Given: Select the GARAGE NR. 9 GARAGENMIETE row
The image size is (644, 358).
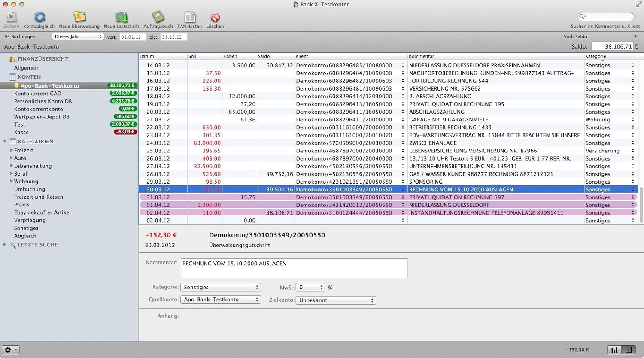Looking at the screenshot, I should coord(388,120).
